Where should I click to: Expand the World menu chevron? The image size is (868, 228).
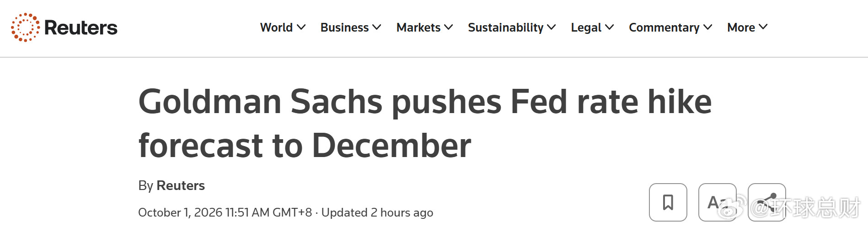301,27
